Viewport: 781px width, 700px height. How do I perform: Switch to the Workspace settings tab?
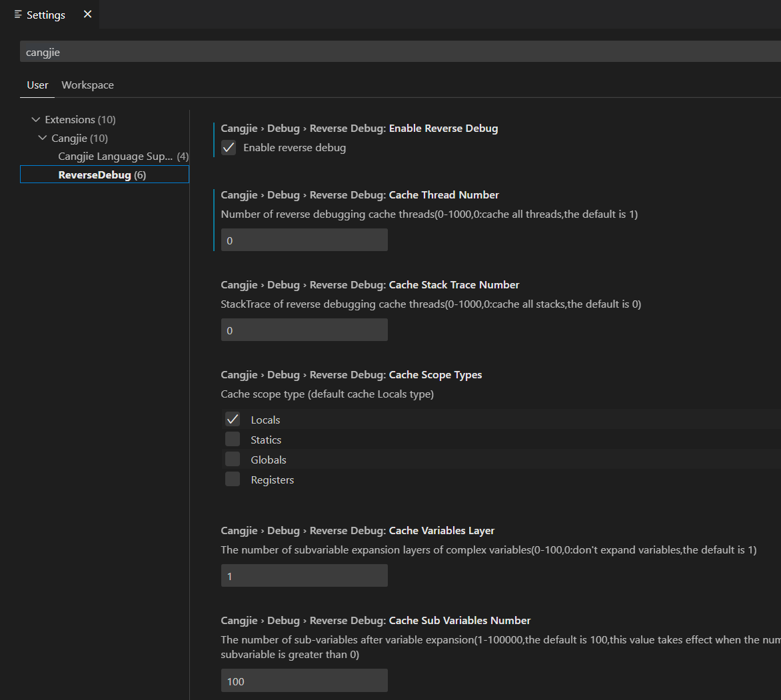87,85
